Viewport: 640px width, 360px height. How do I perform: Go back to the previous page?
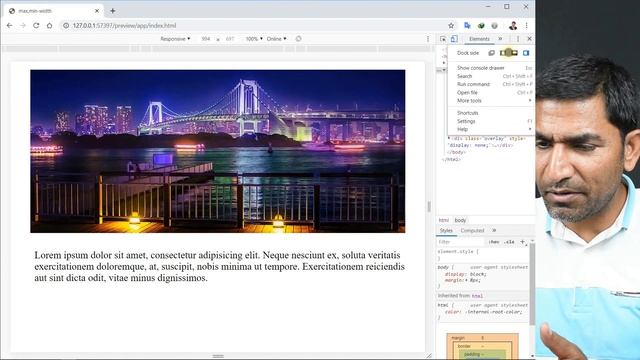tap(9, 25)
